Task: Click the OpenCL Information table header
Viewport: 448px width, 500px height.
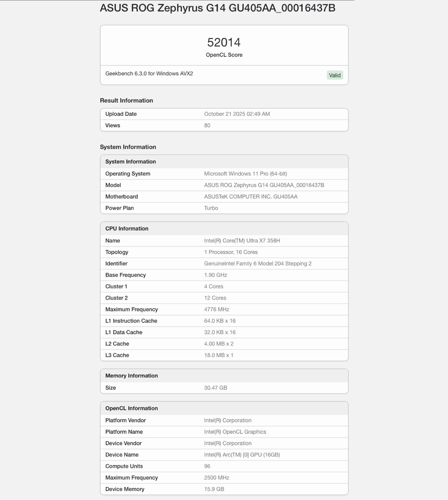Action: click(132, 408)
